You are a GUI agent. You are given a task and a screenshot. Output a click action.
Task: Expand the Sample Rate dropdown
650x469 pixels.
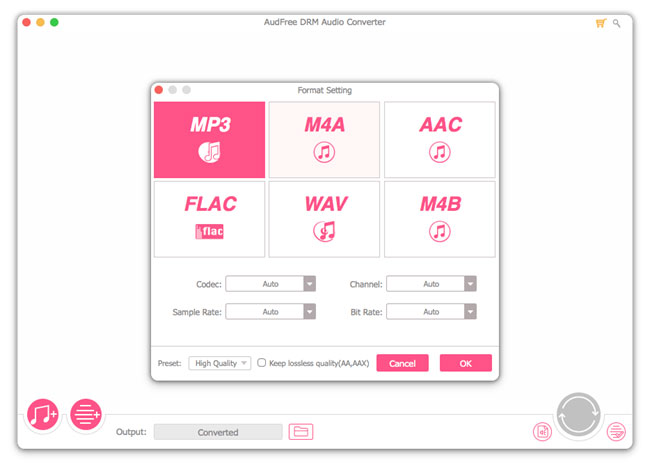click(x=271, y=312)
